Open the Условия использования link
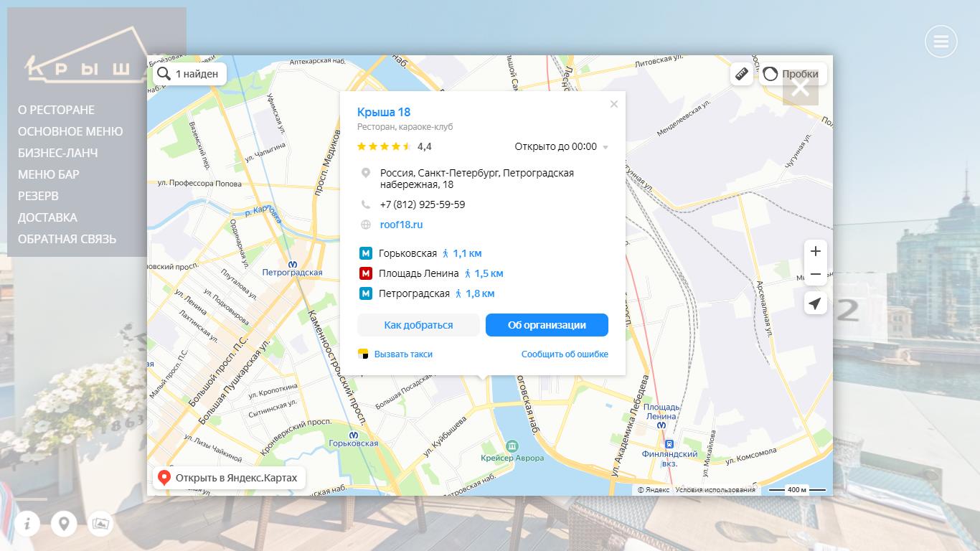The image size is (980, 551). 715,490
